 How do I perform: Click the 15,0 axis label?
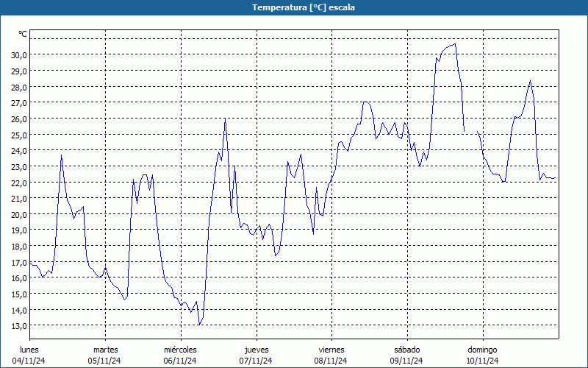(20, 294)
